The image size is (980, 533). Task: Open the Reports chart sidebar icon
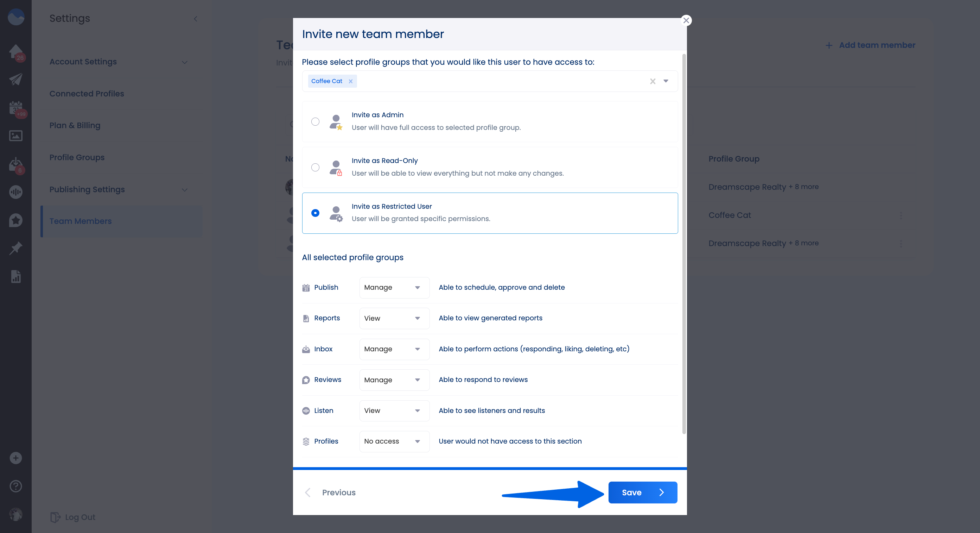point(15,276)
